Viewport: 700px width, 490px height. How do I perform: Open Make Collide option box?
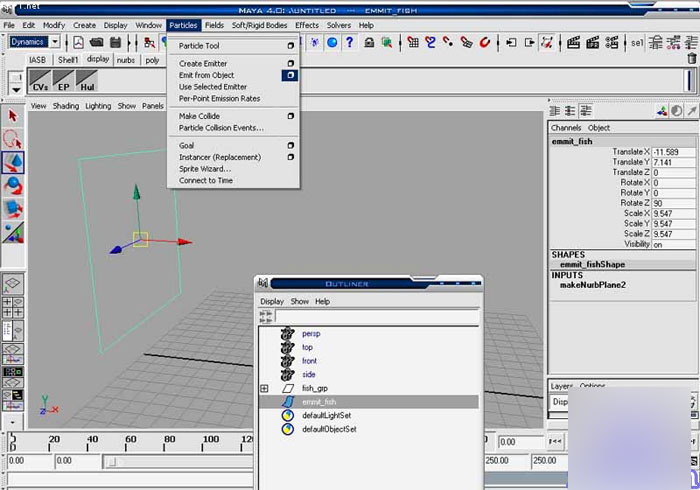291,116
